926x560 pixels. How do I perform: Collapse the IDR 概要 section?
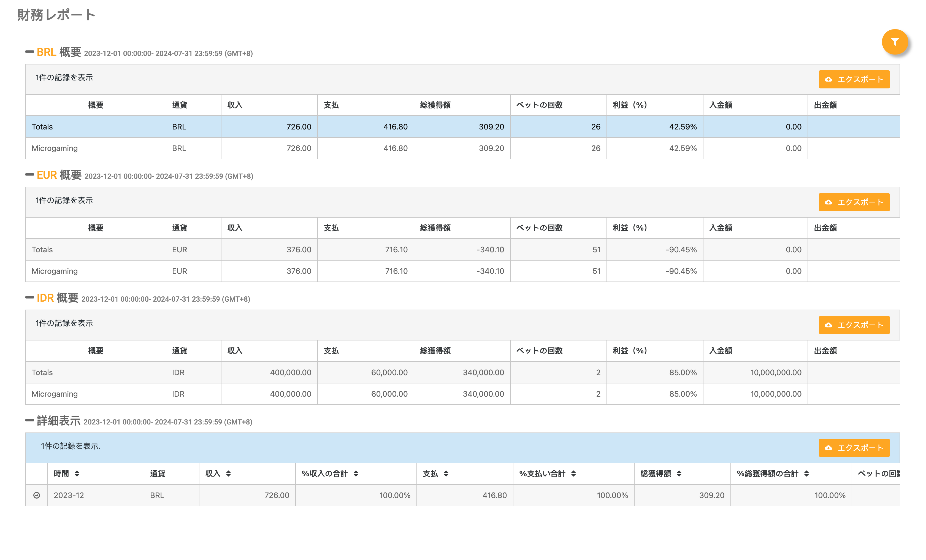[x=29, y=298]
